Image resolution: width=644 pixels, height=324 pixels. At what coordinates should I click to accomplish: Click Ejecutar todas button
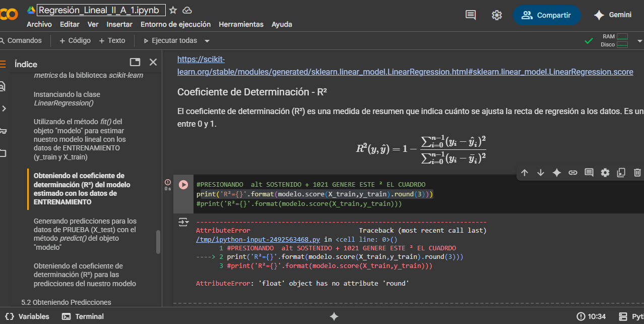point(170,40)
